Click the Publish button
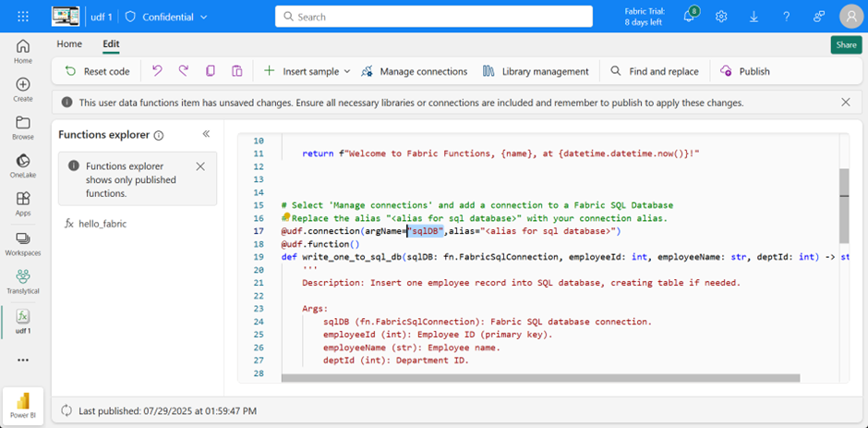Image resolution: width=868 pixels, height=428 pixels. point(744,71)
